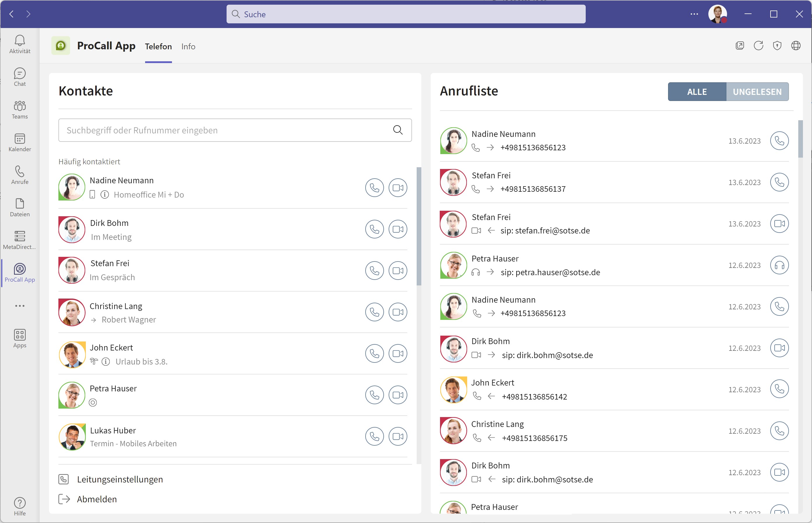The image size is (812, 523).
Task: Open profile avatar menu in title bar
Action: [x=717, y=14]
